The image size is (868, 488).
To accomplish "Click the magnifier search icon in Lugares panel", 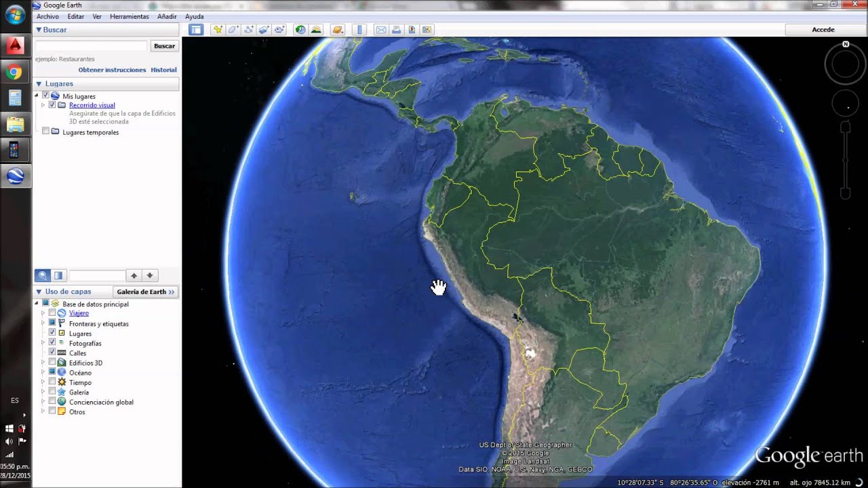I will 43,275.
